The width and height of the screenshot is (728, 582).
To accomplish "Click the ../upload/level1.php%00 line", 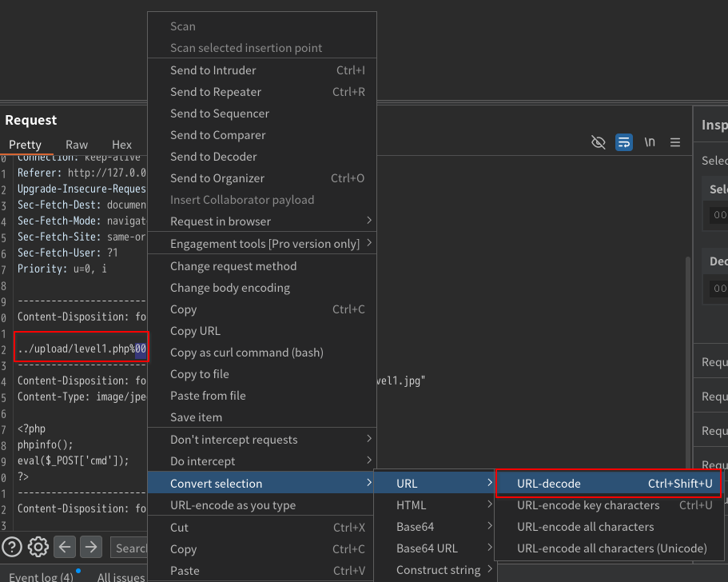I will [x=82, y=349].
